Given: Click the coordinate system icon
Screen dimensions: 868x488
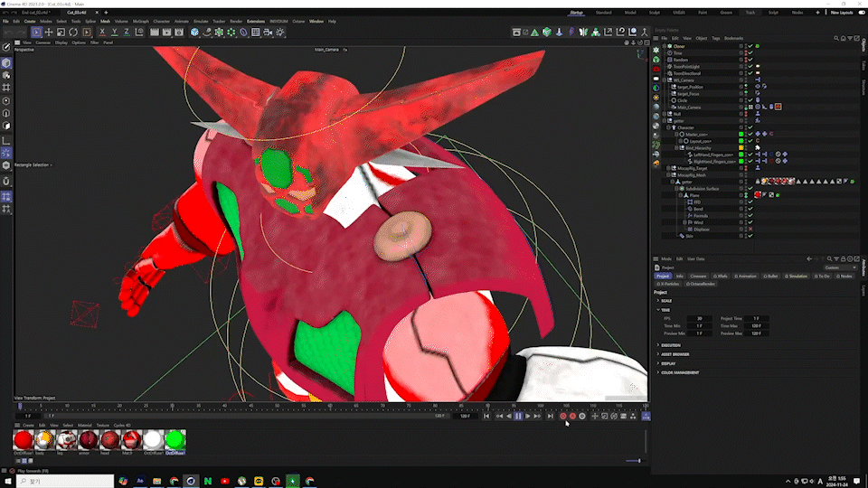Looking at the screenshot, I should point(139,33).
